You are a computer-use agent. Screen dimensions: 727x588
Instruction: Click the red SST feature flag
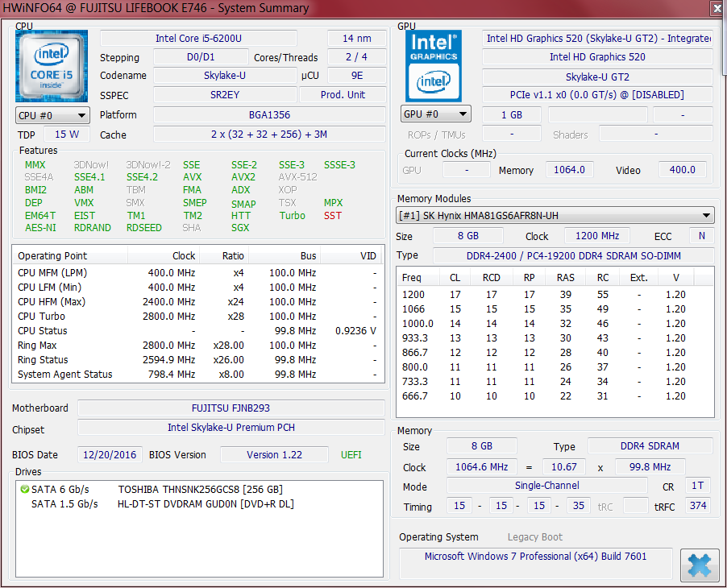(333, 216)
